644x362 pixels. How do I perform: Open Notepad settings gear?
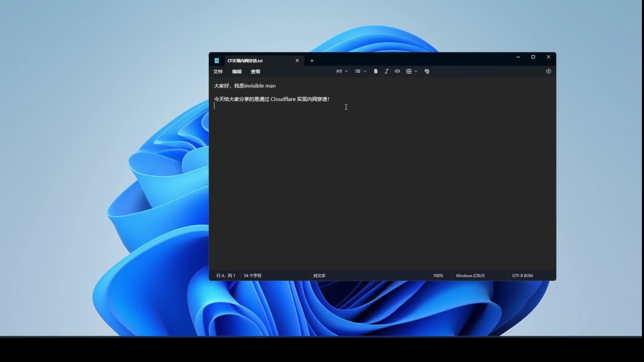[548, 71]
